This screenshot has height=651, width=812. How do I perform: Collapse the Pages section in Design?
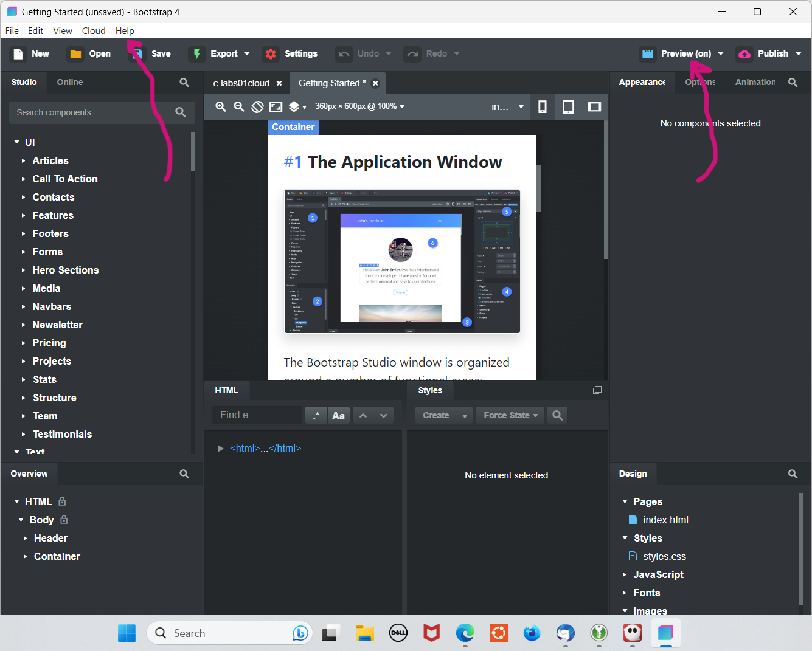click(625, 502)
